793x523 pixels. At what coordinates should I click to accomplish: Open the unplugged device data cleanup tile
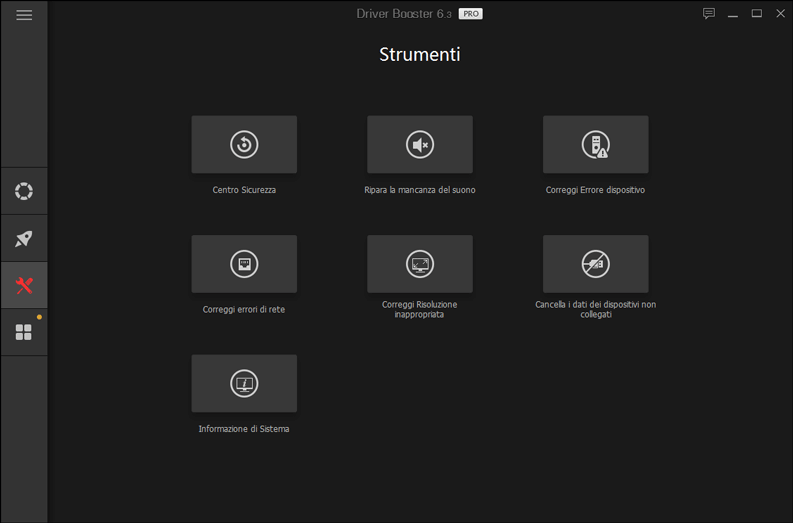pos(595,264)
